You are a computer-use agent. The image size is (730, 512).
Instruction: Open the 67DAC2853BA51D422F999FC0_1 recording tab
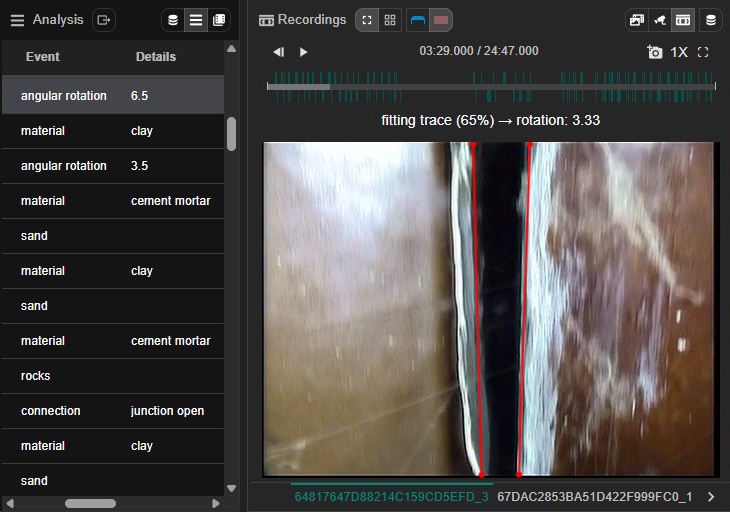(x=594, y=496)
